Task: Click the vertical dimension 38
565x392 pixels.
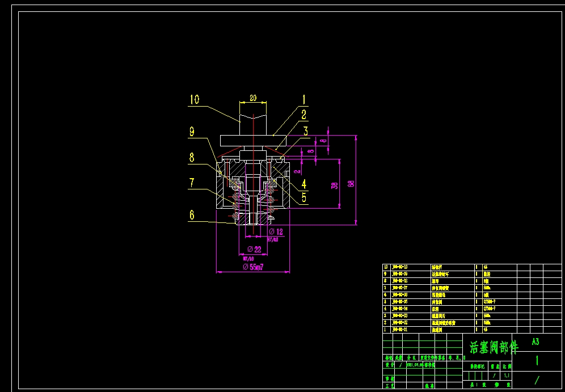Action: pos(335,185)
